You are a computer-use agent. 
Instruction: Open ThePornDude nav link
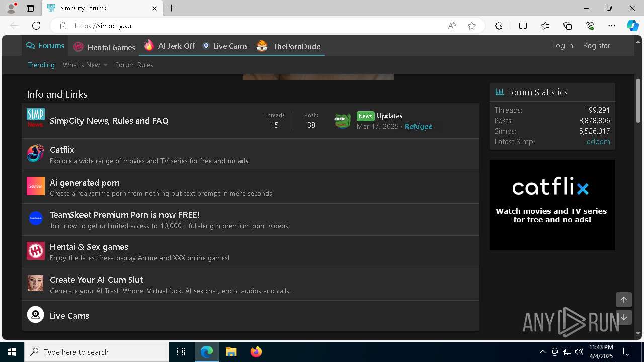coord(288,46)
